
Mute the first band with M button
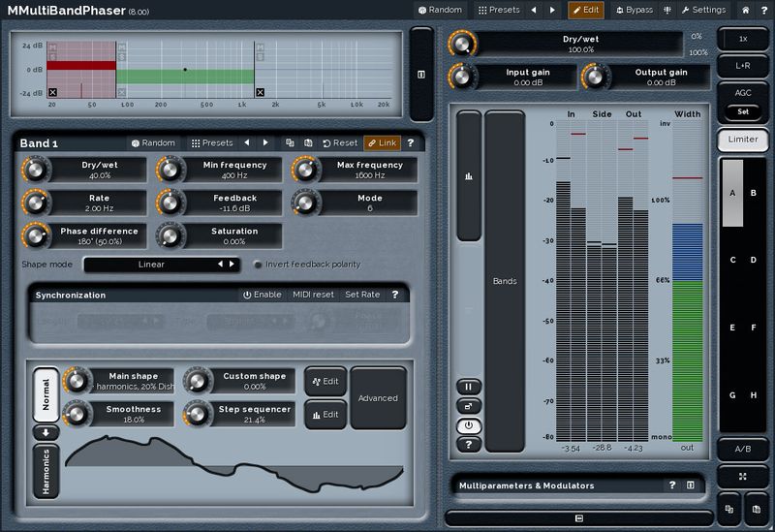[52, 47]
